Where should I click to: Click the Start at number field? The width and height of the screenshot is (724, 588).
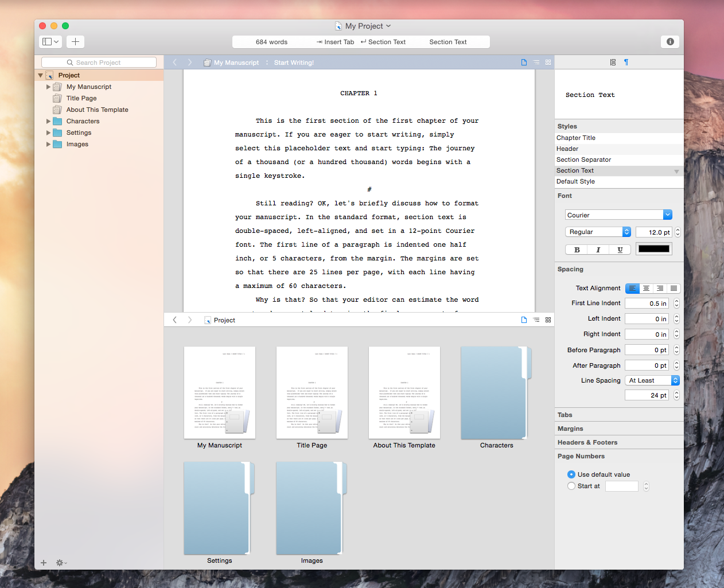[x=621, y=486]
